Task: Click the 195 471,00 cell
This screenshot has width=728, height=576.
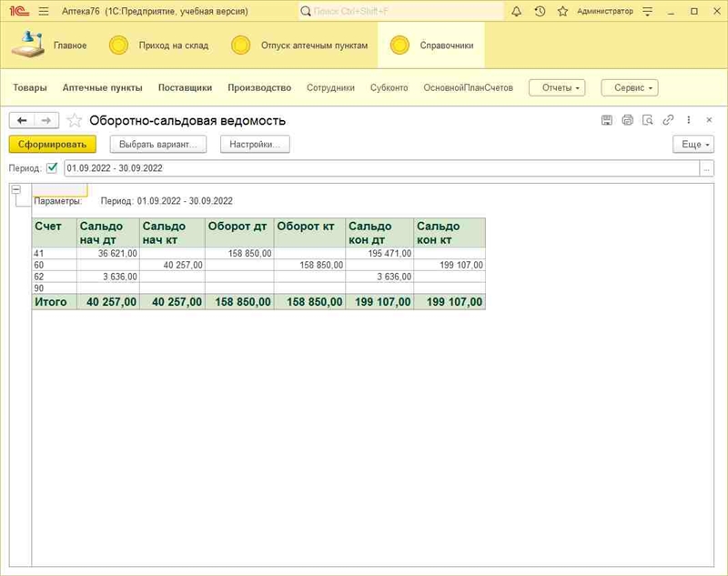Action: (379, 253)
